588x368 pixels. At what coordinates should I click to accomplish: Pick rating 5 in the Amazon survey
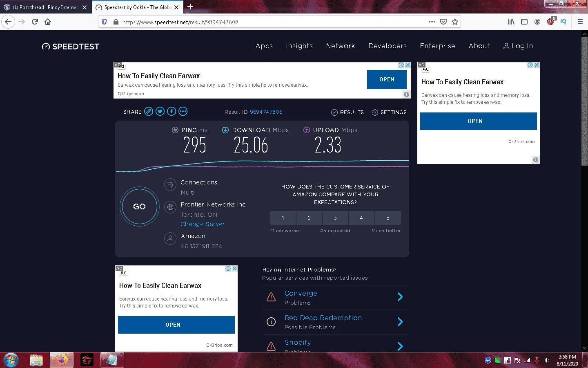click(388, 218)
